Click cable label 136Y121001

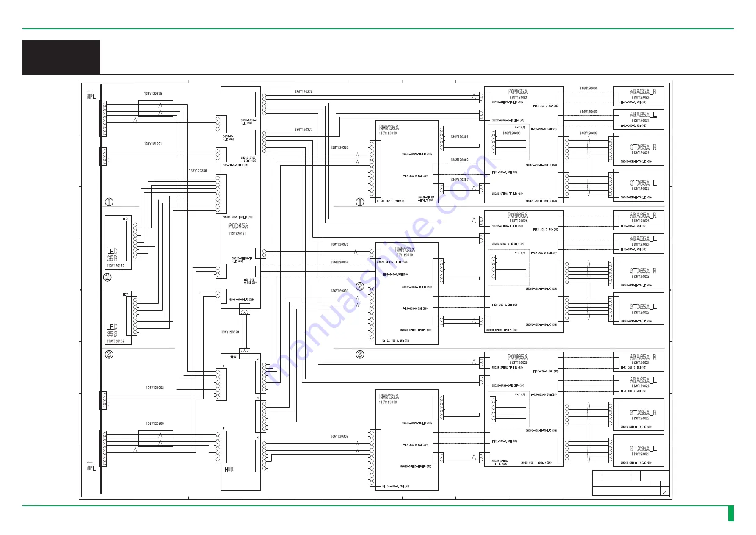(153, 144)
